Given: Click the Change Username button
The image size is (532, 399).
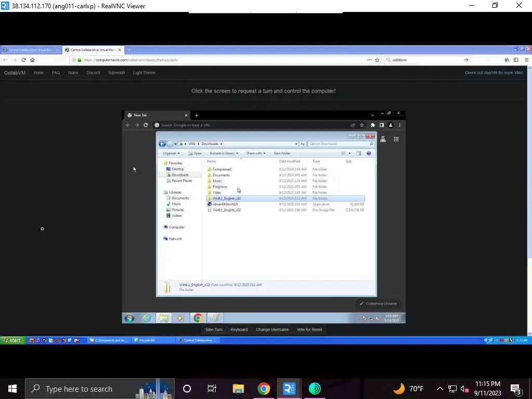Looking at the screenshot, I should click(x=272, y=329).
